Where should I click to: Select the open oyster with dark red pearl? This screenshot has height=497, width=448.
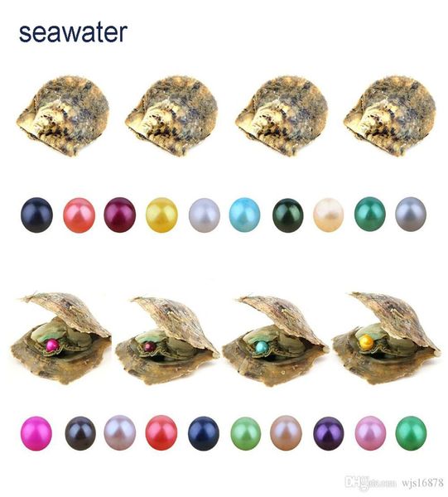pyautogui.click(x=167, y=340)
